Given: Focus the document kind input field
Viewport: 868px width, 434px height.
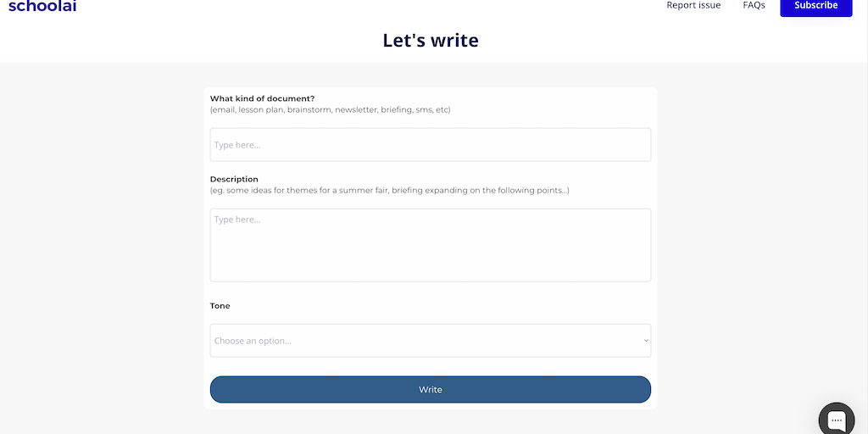Looking at the screenshot, I should (x=430, y=145).
